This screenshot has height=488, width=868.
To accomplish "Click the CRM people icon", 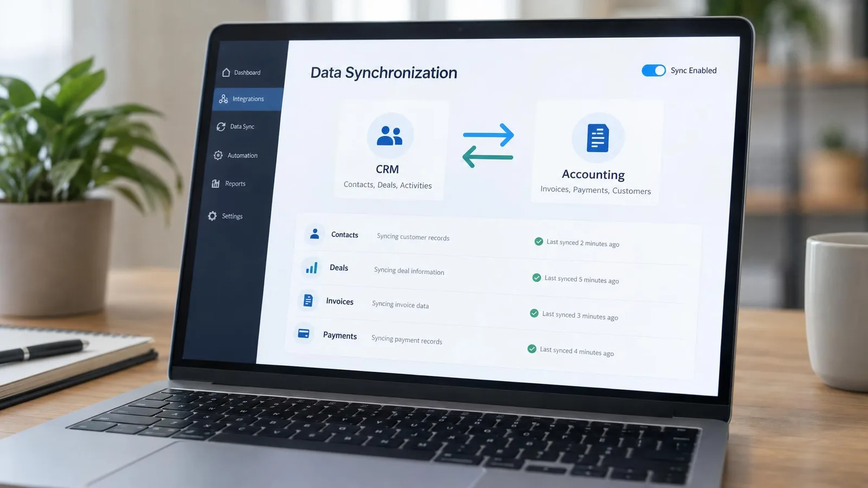I will pyautogui.click(x=390, y=136).
